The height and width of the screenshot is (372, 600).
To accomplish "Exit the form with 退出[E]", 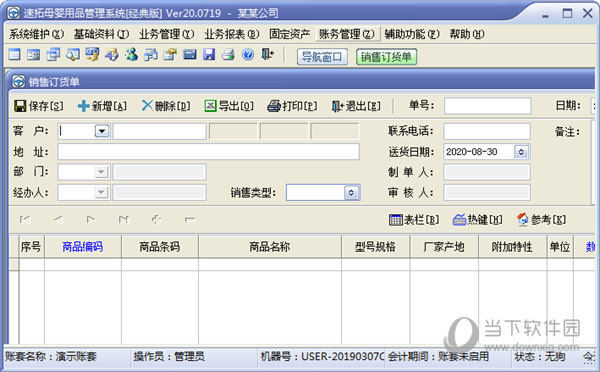I will point(356,106).
